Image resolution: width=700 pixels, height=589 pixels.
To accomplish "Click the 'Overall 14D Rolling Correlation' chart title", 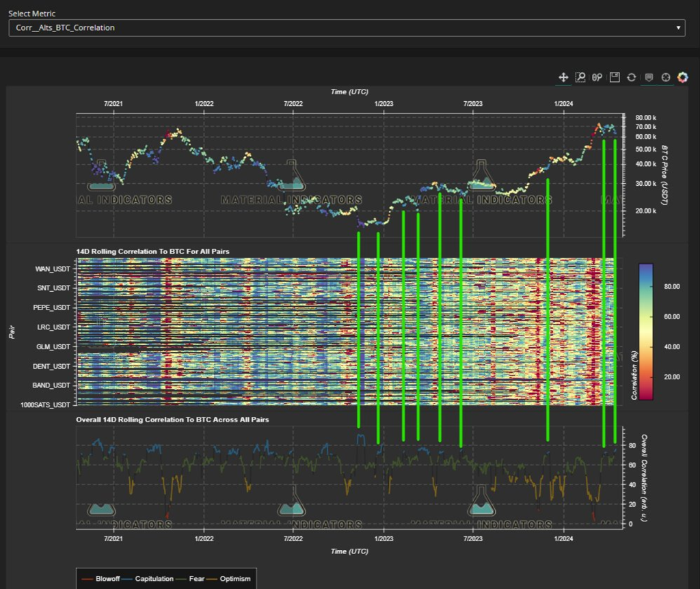I will [172, 420].
